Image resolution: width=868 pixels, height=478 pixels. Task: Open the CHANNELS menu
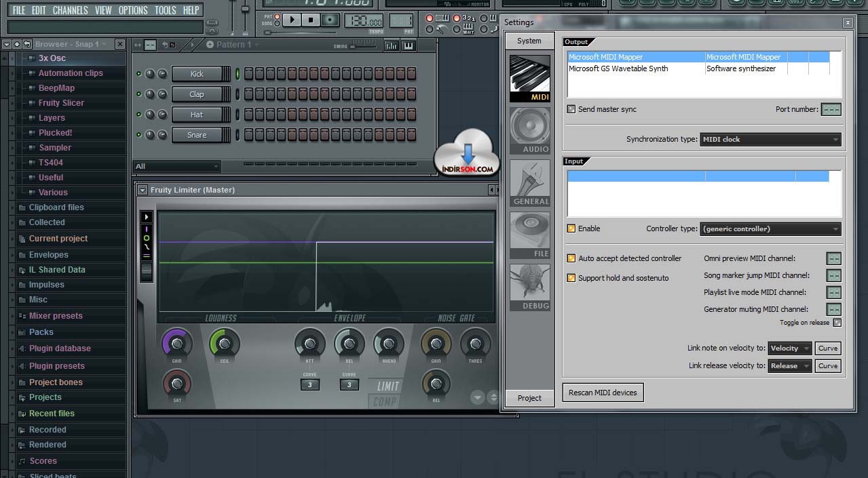coord(70,10)
